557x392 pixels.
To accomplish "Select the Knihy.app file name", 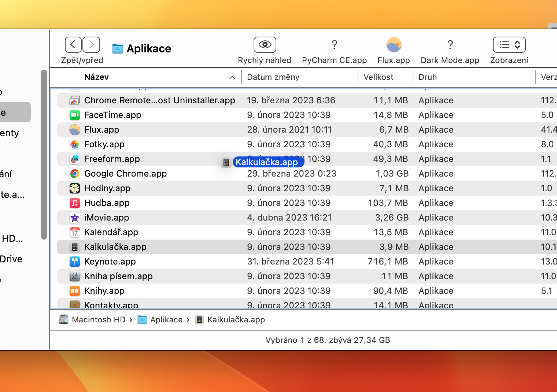I will tap(104, 291).
